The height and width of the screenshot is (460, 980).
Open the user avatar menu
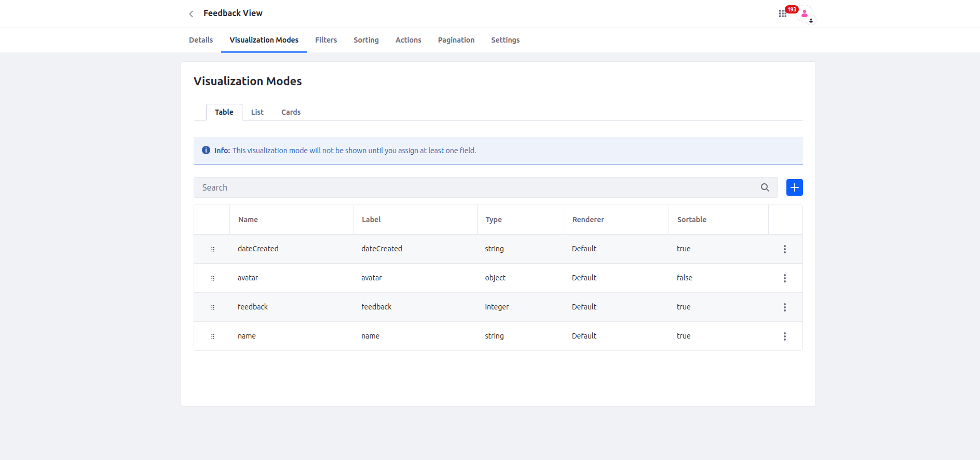[805, 15]
